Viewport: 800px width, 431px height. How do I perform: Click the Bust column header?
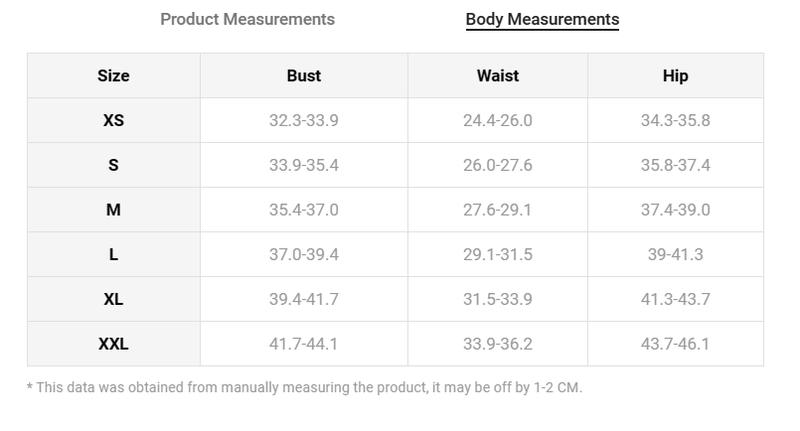click(304, 75)
